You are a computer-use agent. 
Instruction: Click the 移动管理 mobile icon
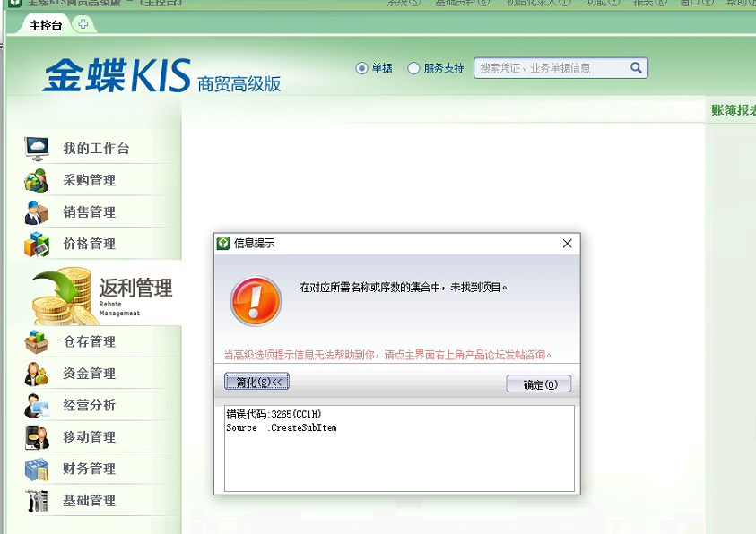37,437
